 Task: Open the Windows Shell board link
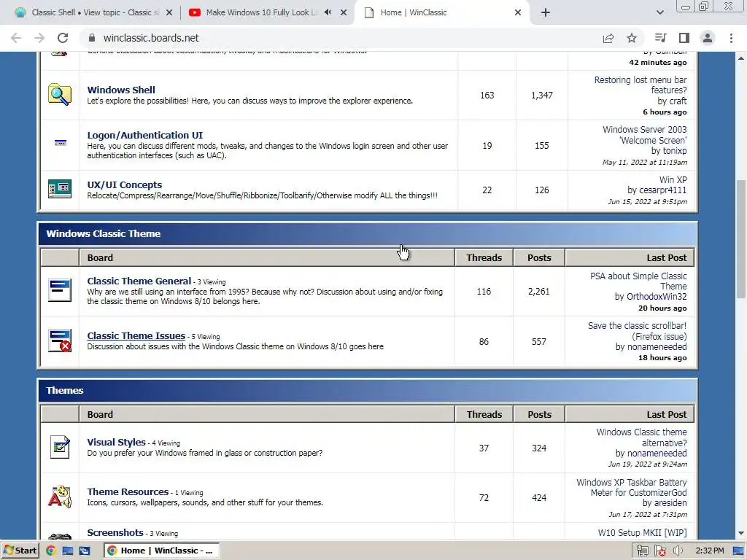pyautogui.click(x=121, y=90)
